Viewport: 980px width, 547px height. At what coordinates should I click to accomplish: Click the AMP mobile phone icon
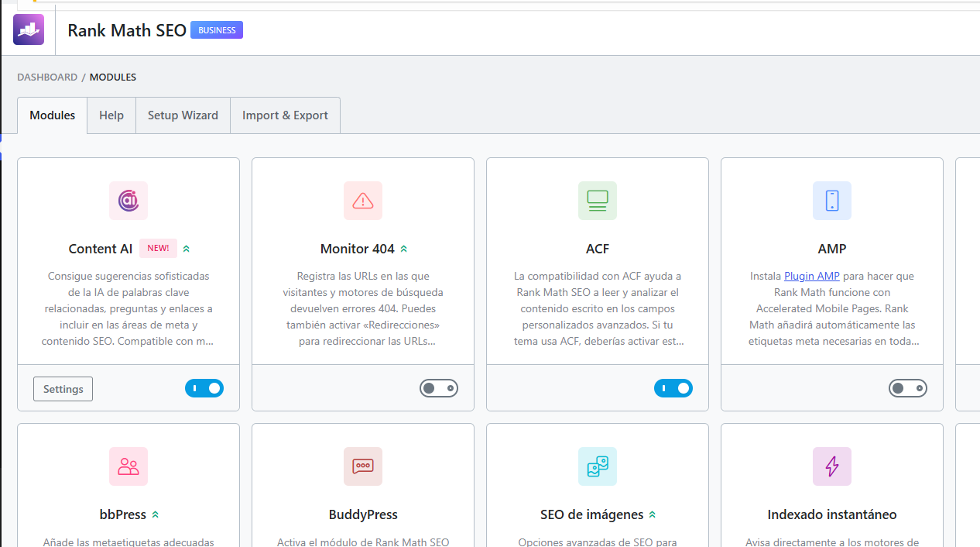click(832, 201)
